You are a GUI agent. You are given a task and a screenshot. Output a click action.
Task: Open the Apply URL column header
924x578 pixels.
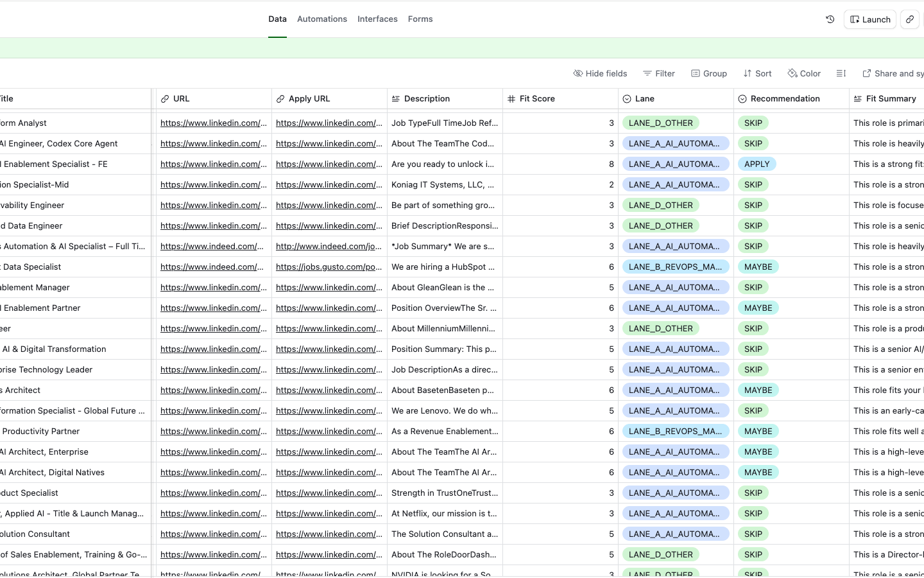tap(329, 98)
